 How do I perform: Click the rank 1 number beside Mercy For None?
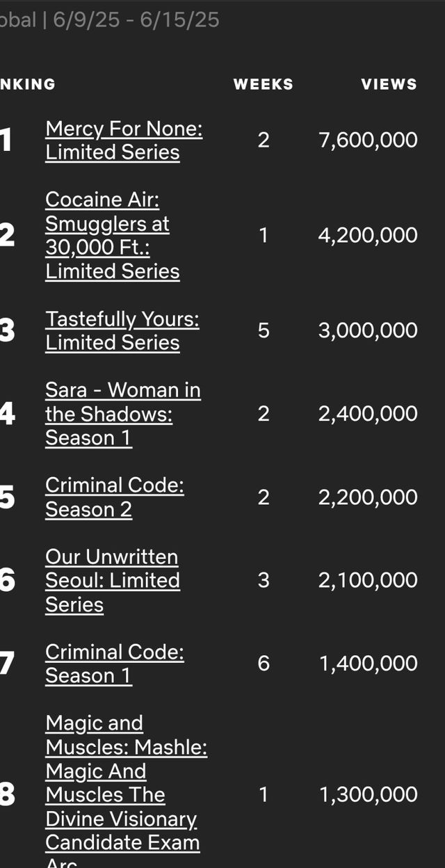click(6, 140)
